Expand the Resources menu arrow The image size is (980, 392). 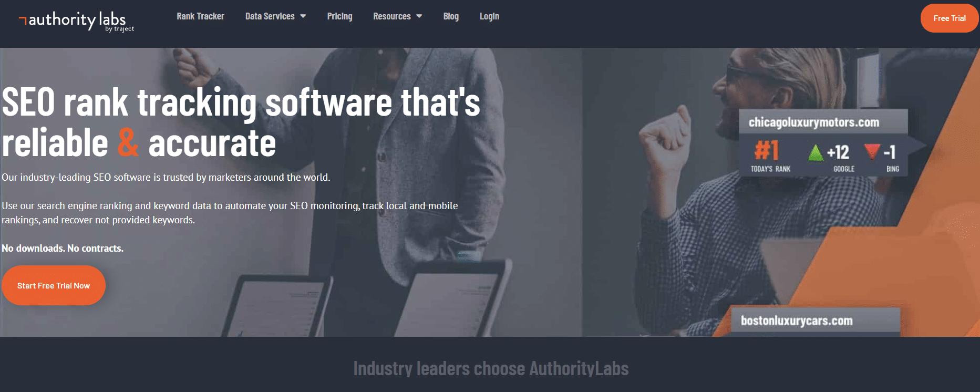pyautogui.click(x=419, y=16)
